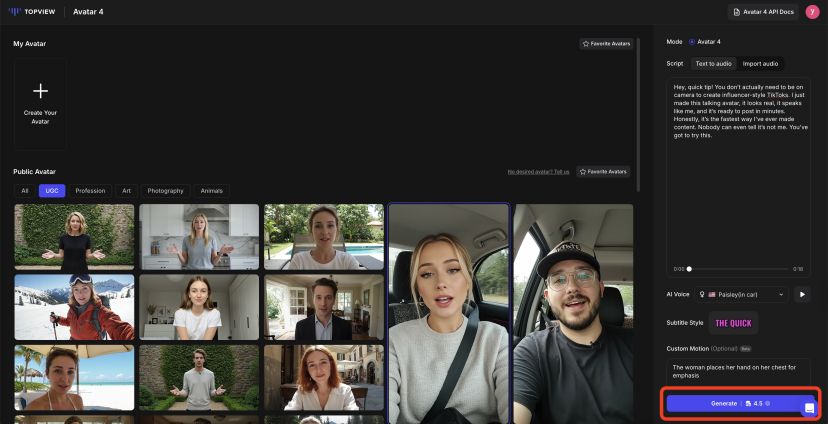Open the Subtitle Style THE QUICK selector

pos(733,323)
